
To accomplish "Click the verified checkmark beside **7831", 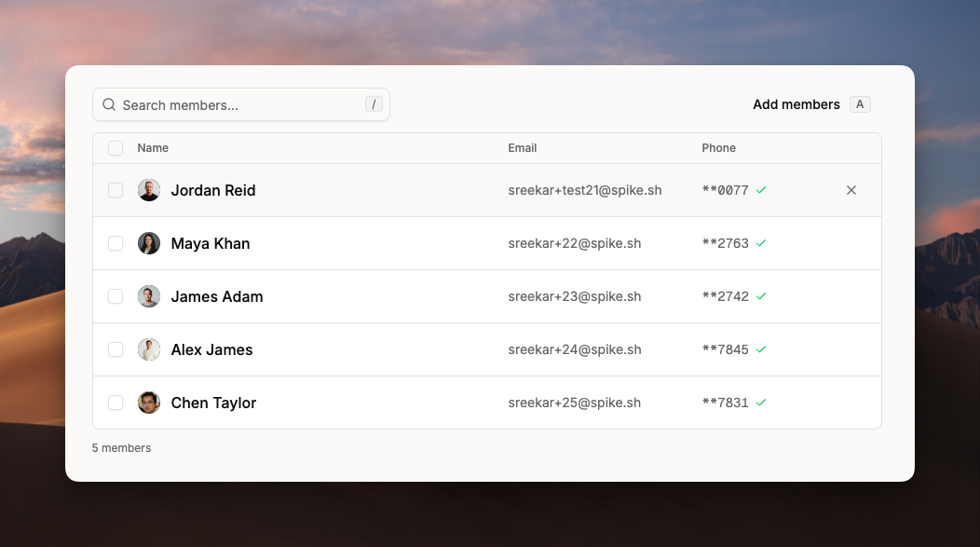I will (761, 403).
